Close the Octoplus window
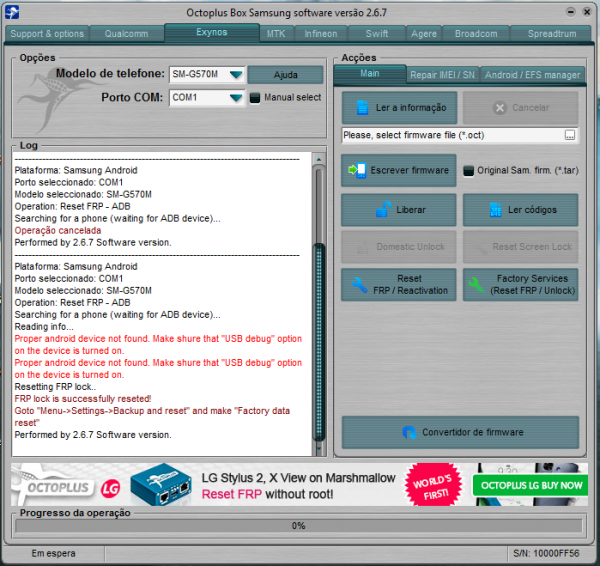The image size is (600, 566). point(587,12)
